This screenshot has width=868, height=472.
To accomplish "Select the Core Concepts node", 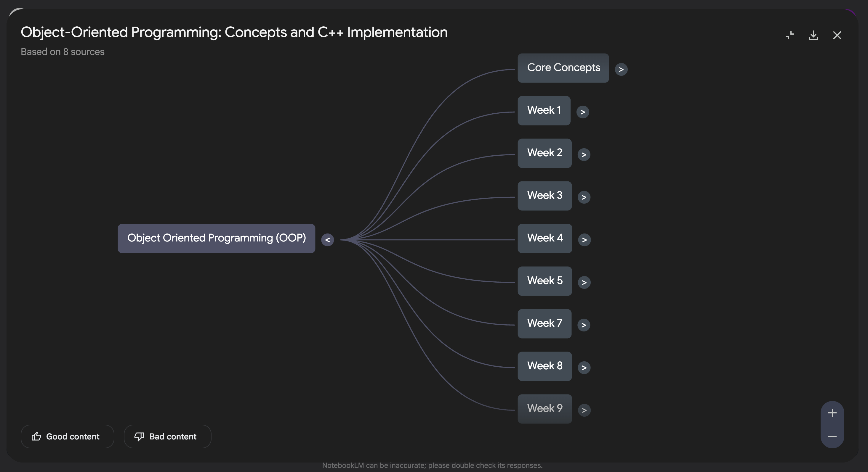I will tap(563, 68).
